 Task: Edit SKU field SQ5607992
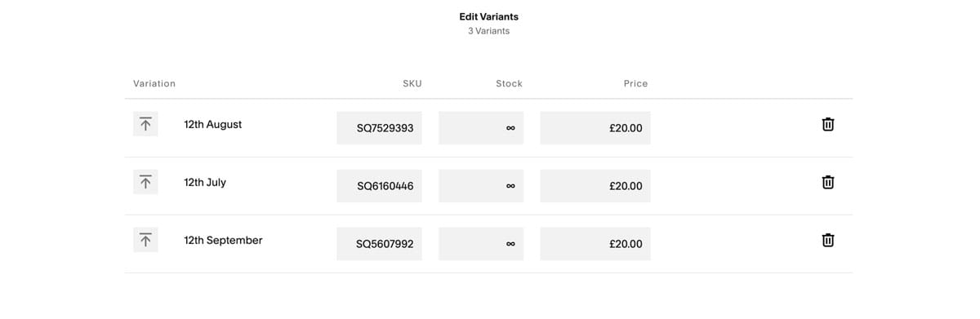pyautogui.click(x=380, y=244)
